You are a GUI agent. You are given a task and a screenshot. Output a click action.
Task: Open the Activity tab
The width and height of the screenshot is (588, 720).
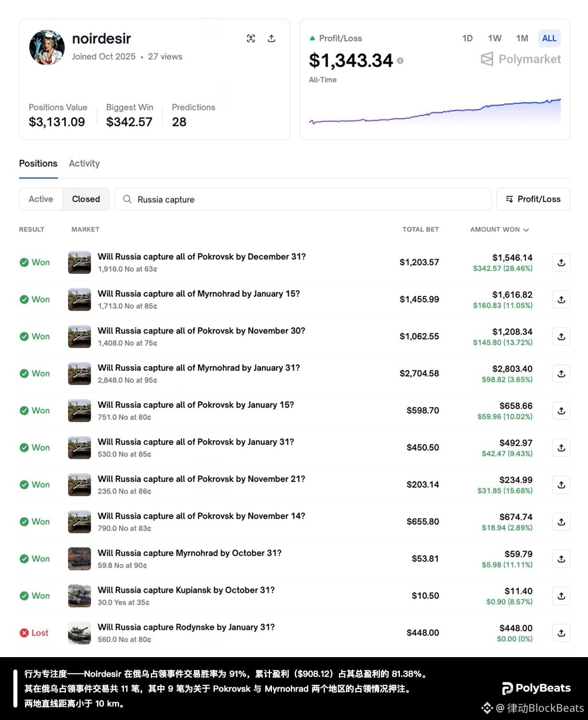coord(84,163)
